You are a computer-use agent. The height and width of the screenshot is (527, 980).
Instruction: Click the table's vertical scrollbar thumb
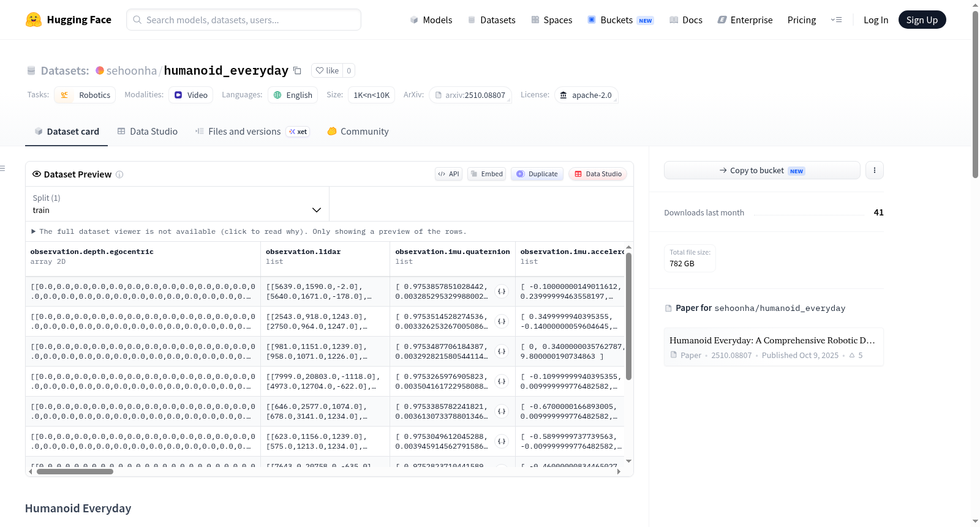[628, 316]
